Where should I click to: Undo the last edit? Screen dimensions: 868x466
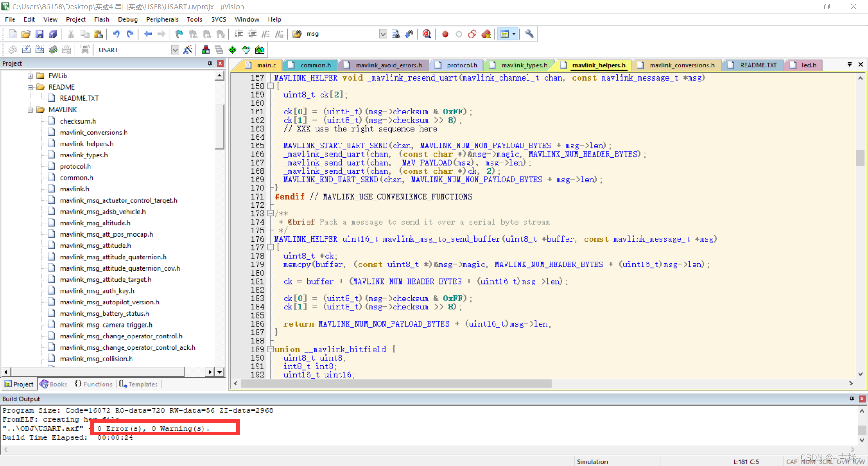pyautogui.click(x=116, y=34)
